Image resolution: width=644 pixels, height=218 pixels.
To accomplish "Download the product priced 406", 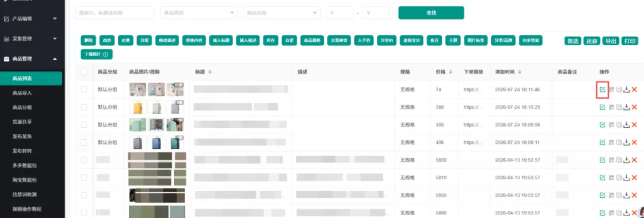I will tap(626, 142).
